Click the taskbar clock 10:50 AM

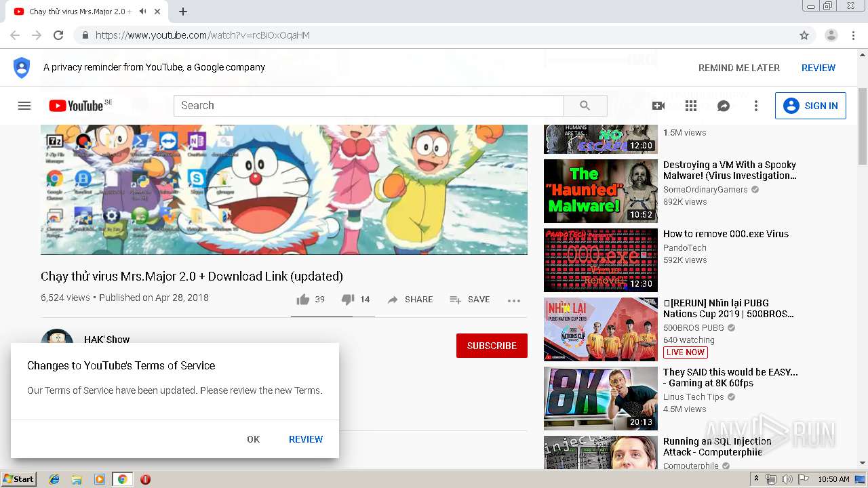833,479
